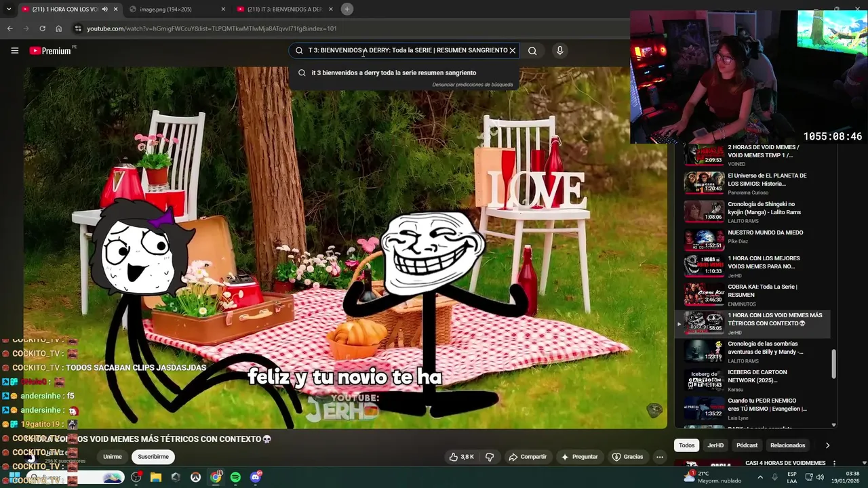Screen dimensions: 868x488
Task: Send thanks with the Gracias button
Action: [x=627, y=457]
